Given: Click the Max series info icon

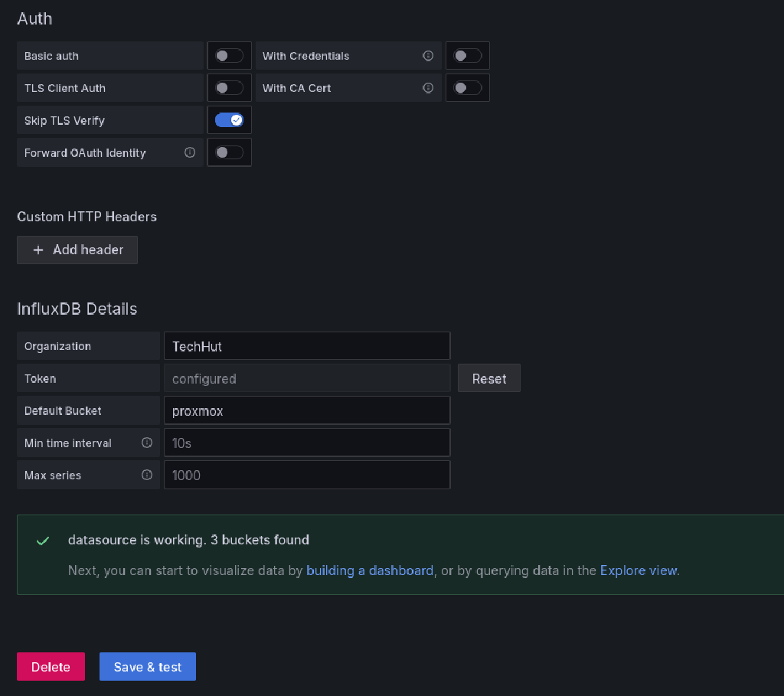Looking at the screenshot, I should tap(148, 475).
